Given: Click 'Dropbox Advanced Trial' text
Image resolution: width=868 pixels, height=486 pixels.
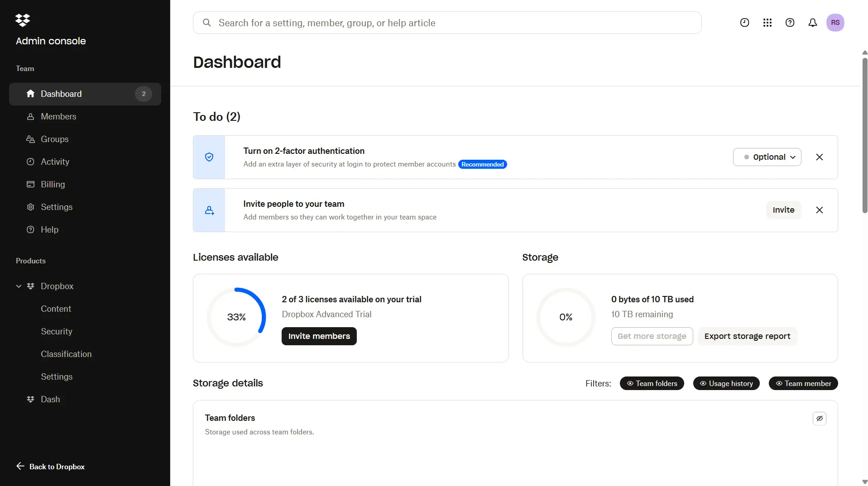Looking at the screenshot, I should point(326,314).
